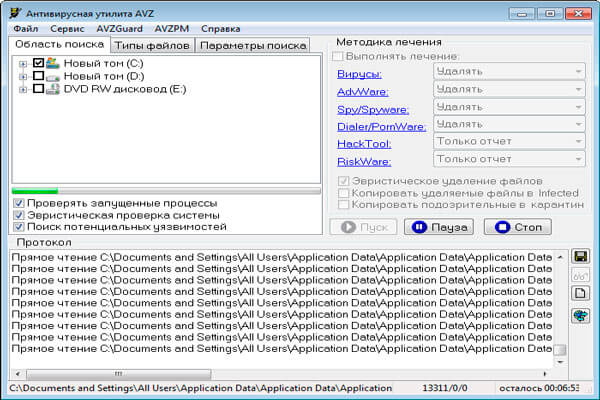
Task: Click the 13311/0/0 status counter
Action: pyautogui.click(x=445, y=388)
